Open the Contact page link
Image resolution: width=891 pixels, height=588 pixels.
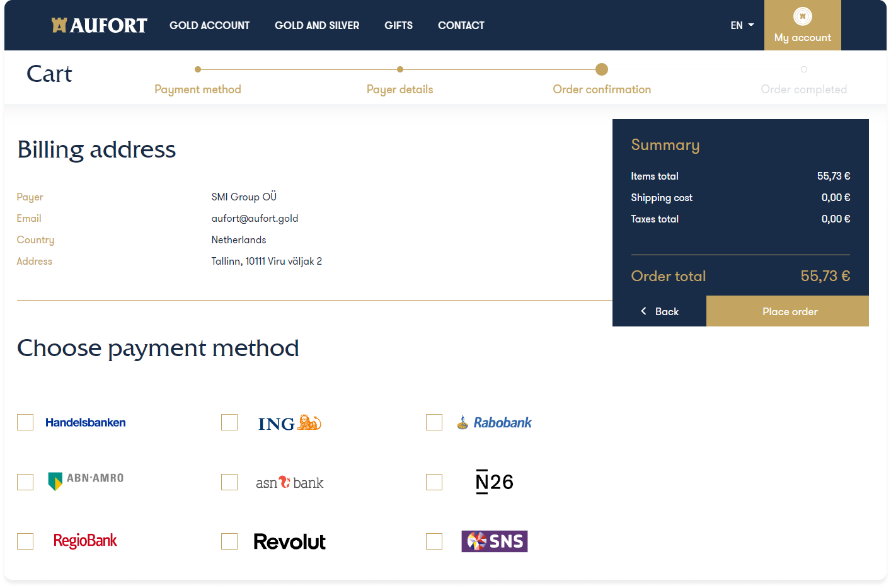[461, 25]
